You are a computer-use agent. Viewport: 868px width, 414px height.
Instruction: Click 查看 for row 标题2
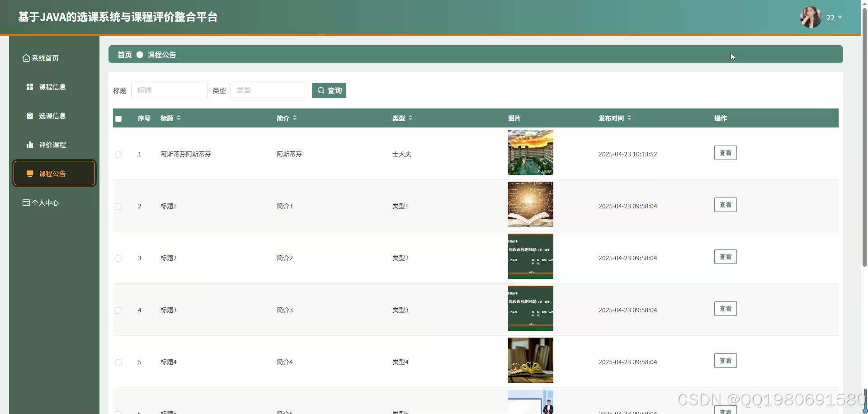(x=725, y=257)
